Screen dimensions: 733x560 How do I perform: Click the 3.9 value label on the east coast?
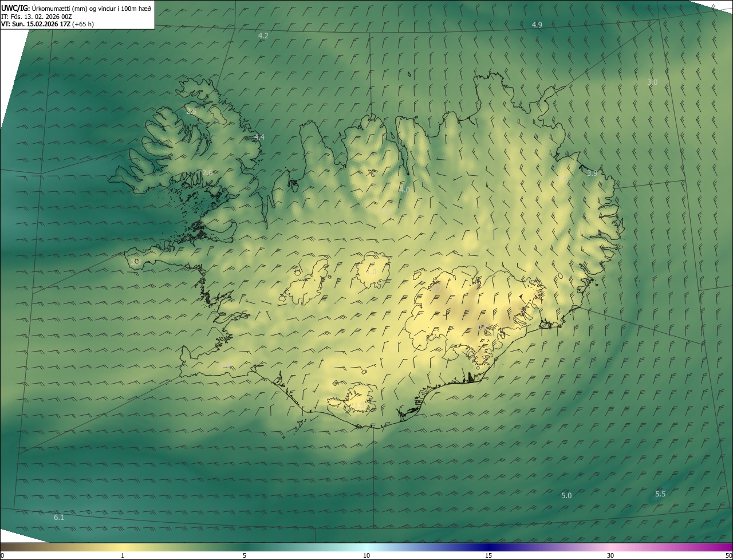tap(592, 173)
